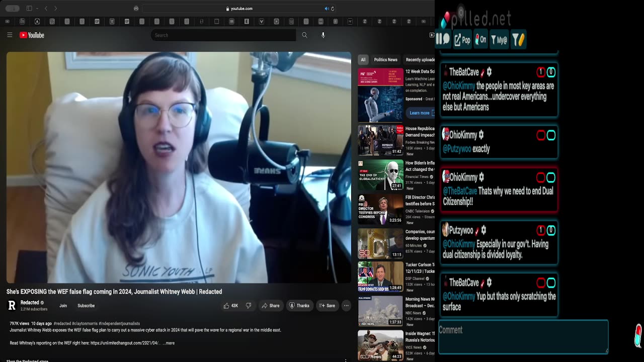The image size is (644, 362).
Task: Blue pill OhioKimmy's Dual Citizenship message
Action: pyautogui.click(x=551, y=177)
